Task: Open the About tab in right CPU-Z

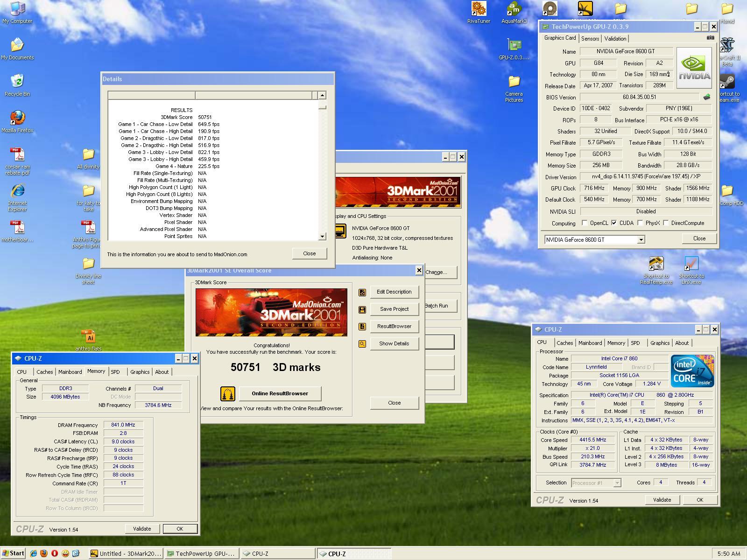Action: point(682,343)
